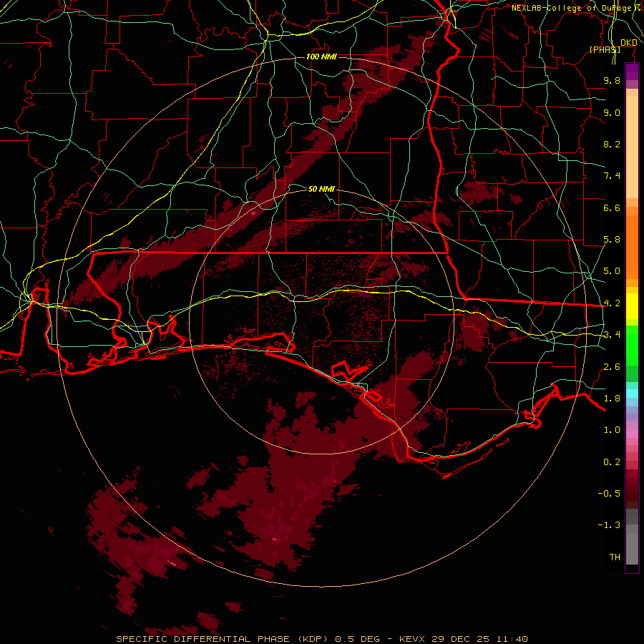Click the 29 DEC 25 date in the caption
This screenshot has height=644, width=644.
coord(460,639)
